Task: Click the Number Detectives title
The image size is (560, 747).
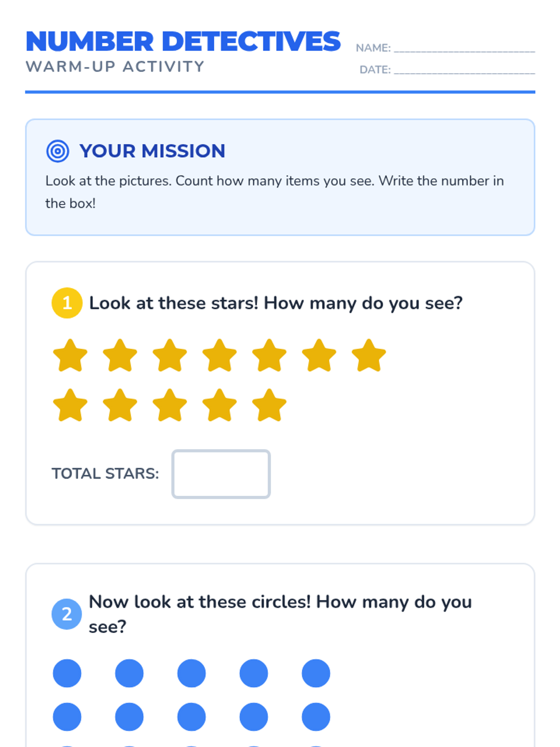Action: [183, 42]
